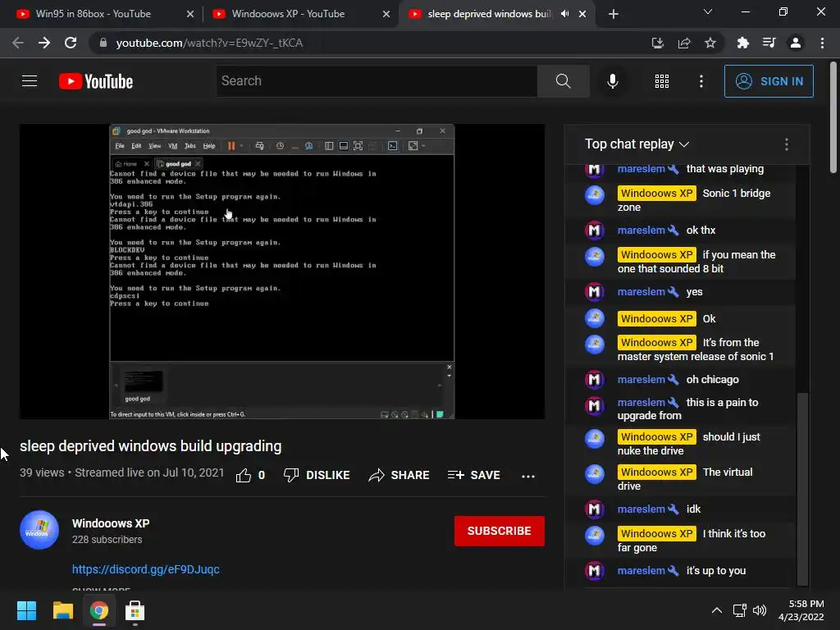This screenshot has height=630, width=840.
Task: Start voice search with the microphone
Action: coord(612,81)
